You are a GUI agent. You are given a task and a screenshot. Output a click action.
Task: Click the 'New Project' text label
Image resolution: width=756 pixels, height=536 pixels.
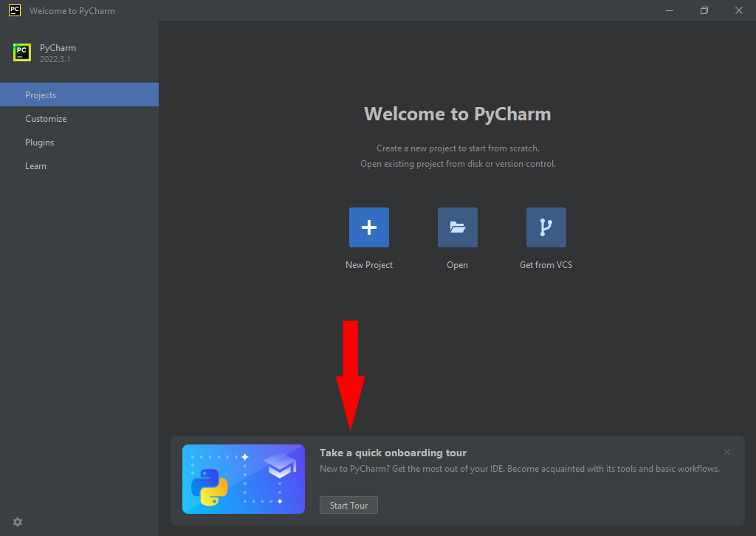(x=369, y=265)
